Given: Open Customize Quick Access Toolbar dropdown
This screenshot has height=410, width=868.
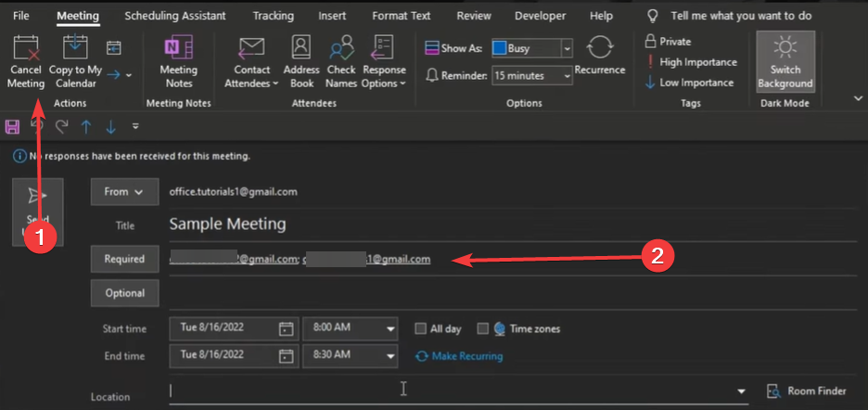Looking at the screenshot, I should [135, 127].
